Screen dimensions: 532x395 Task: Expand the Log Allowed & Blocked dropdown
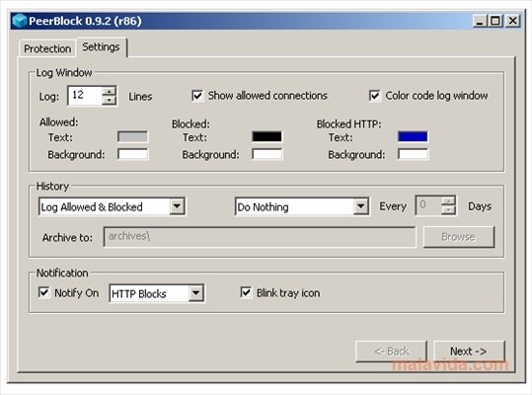177,206
